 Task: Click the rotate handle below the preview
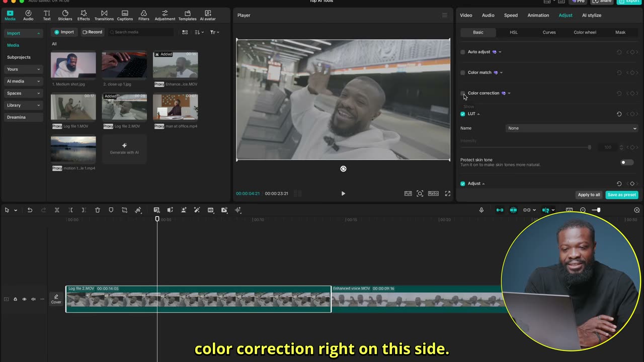click(343, 169)
